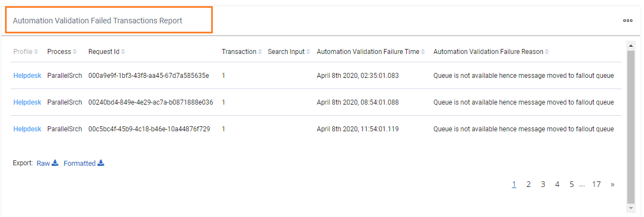Go to page 3 of results
Screen dimensions: 644x217
(543, 185)
